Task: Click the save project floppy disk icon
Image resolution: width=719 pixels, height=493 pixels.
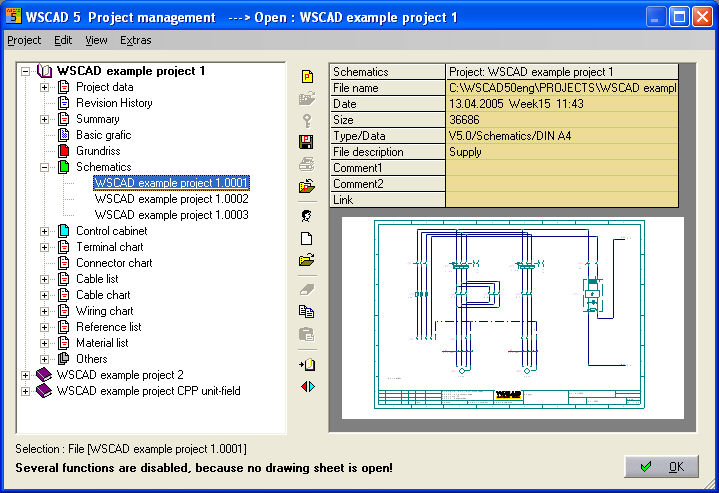Action: tap(306, 142)
